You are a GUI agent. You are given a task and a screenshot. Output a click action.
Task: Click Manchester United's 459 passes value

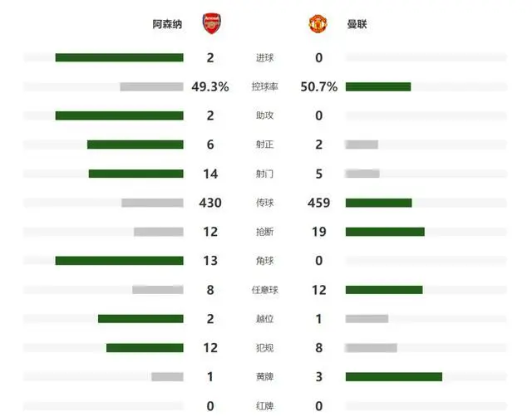(319, 203)
